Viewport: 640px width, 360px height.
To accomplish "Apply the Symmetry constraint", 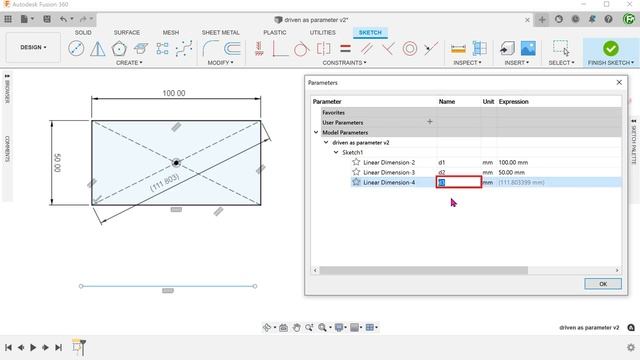I will 323,49.
